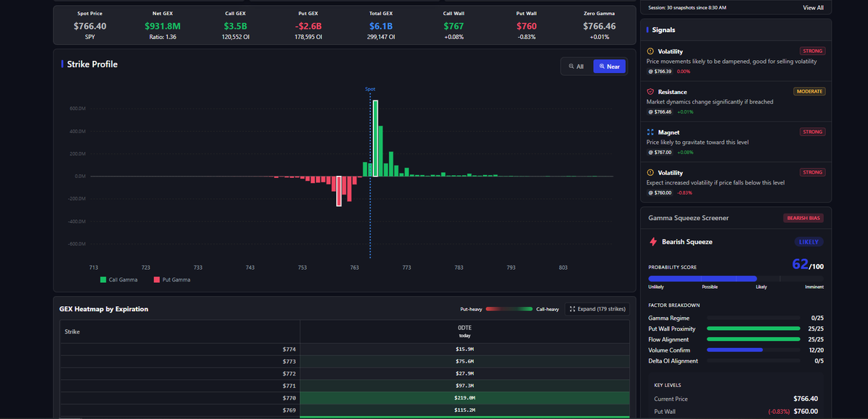Image resolution: width=868 pixels, height=419 pixels.
Task: Click the Volume Confirm factor bar
Action: [x=752, y=350]
